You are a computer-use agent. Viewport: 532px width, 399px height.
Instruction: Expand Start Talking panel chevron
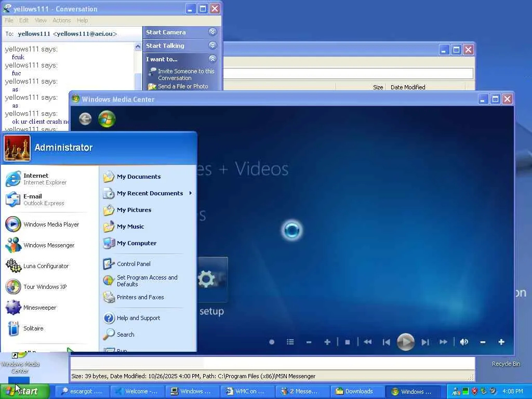(212, 45)
